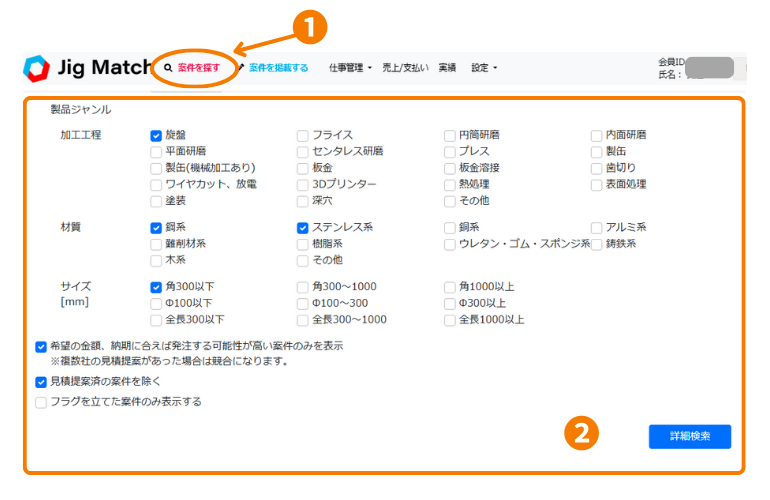Viewport: 770px width, 500px height.
Task: Check the その他 checkbox under 材質
Action: point(302,261)
